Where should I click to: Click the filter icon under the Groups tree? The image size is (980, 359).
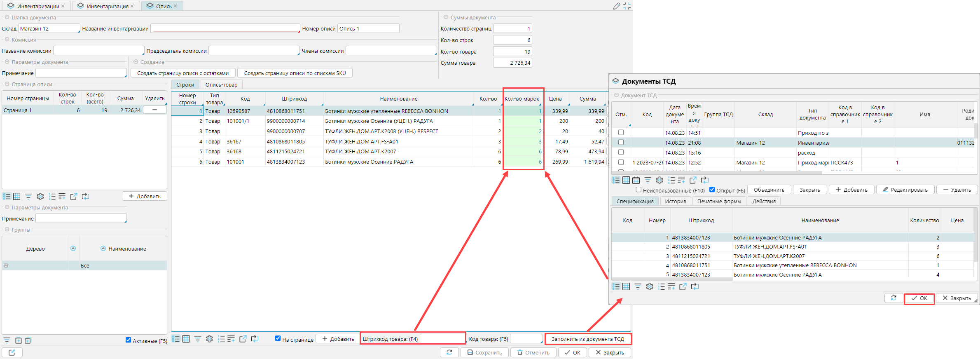point(7,340)
